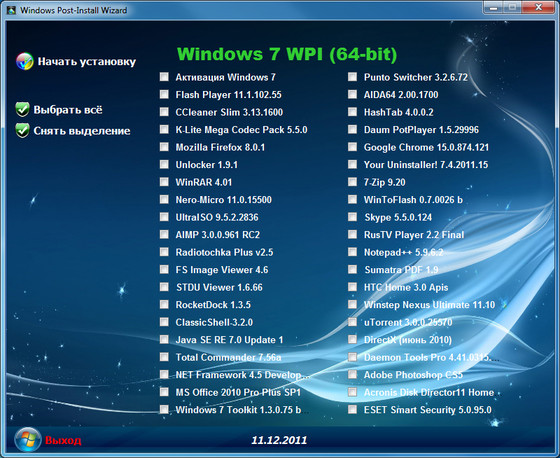Toggle the Unlocker 1.9.1 checkbox
The image size is (560, 458).
coord(164,164)
